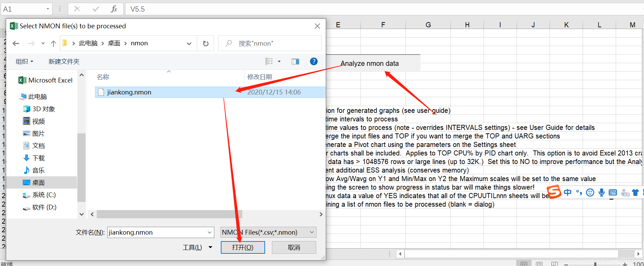Select 此电脑 in the navigation tree
644x266 pixels.
click(33, 97)
